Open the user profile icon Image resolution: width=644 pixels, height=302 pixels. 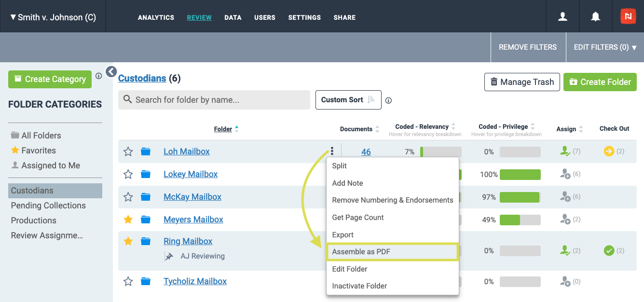(x=562, y=16)
